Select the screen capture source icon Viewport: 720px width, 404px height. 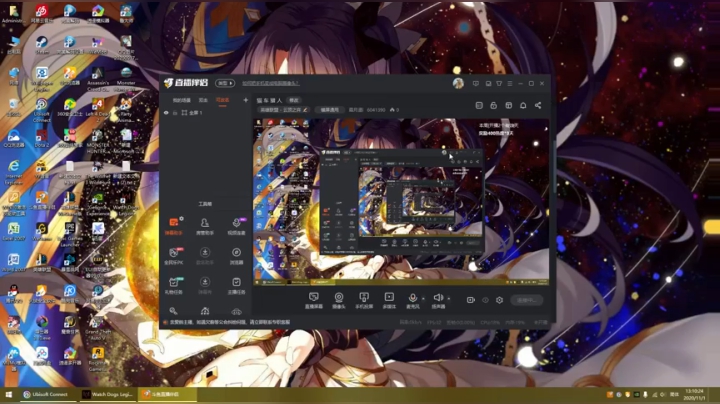pyautogui.click(x=314, y=300)
